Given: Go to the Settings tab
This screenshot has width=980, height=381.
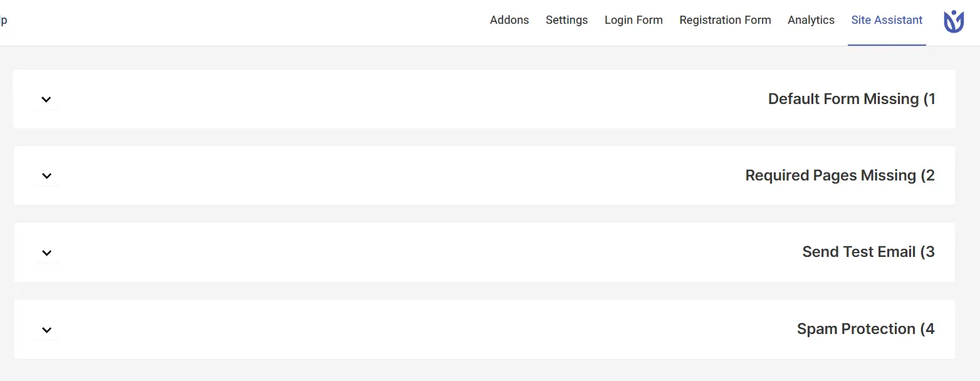Looking at the screenshot, I should 566,20.
